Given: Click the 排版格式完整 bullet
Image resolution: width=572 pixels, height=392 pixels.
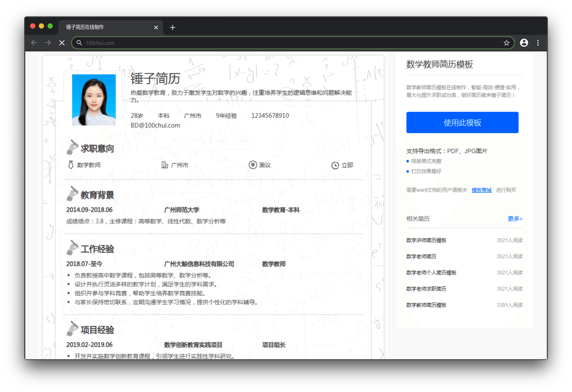Looking at the screenshot, I should click(426, 161).
